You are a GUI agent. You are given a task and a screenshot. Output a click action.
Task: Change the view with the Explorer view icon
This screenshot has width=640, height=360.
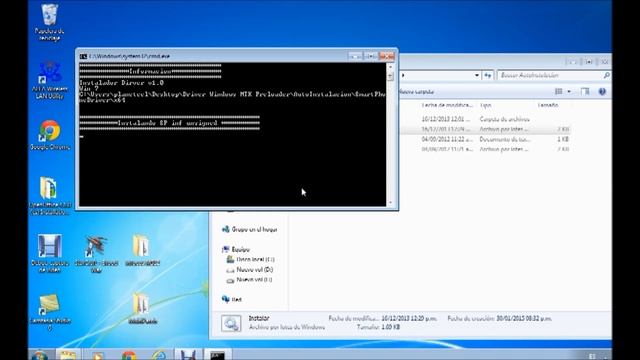point(559,91)
